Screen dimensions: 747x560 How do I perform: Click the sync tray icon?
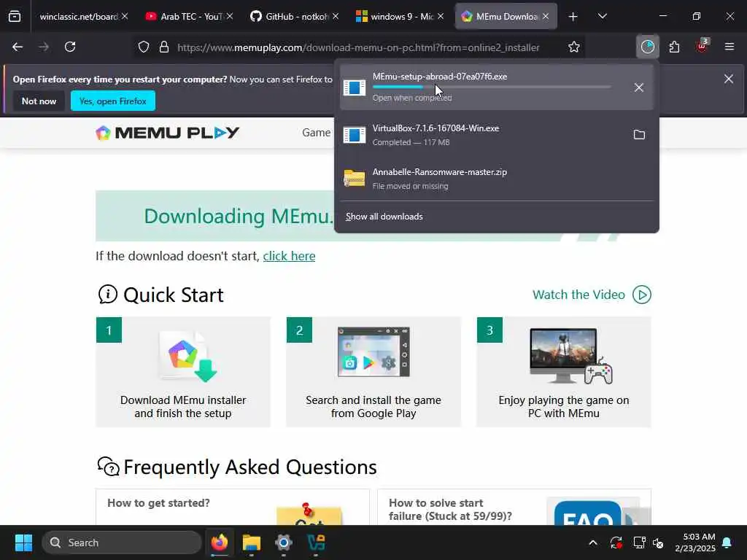pyautogui.click(x=616, y=542)
